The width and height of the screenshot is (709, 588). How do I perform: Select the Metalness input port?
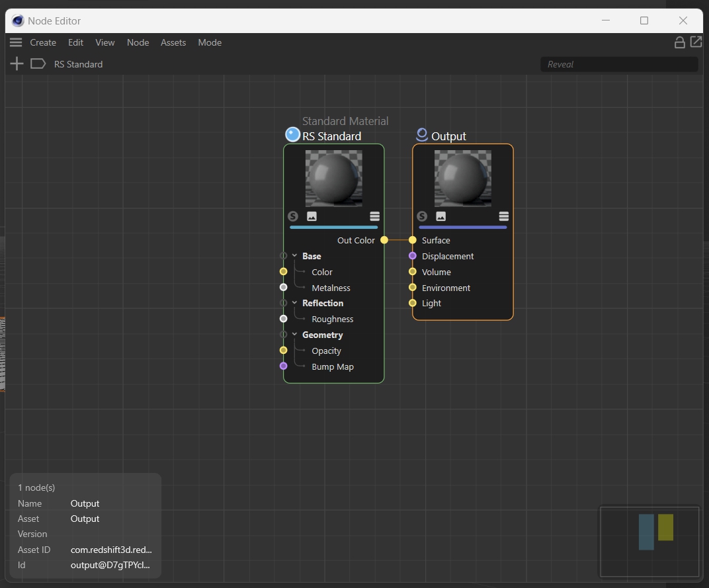pos(284,288)
